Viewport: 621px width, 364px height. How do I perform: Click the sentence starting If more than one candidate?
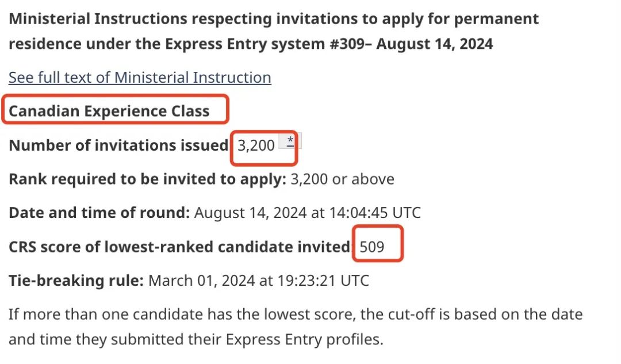[x=296, y=327]
